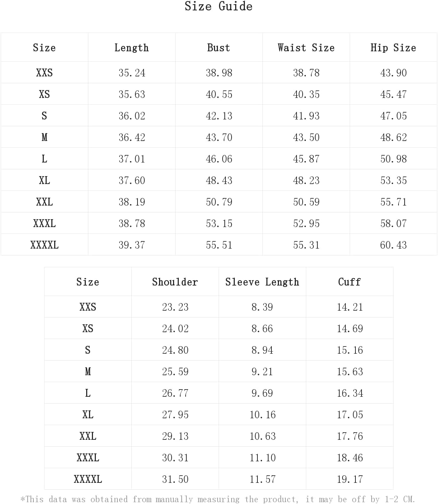Select the XXXL row label in the top table
Image resolution: width=438 pixels, height=504 pixels.
click(45, 223)
